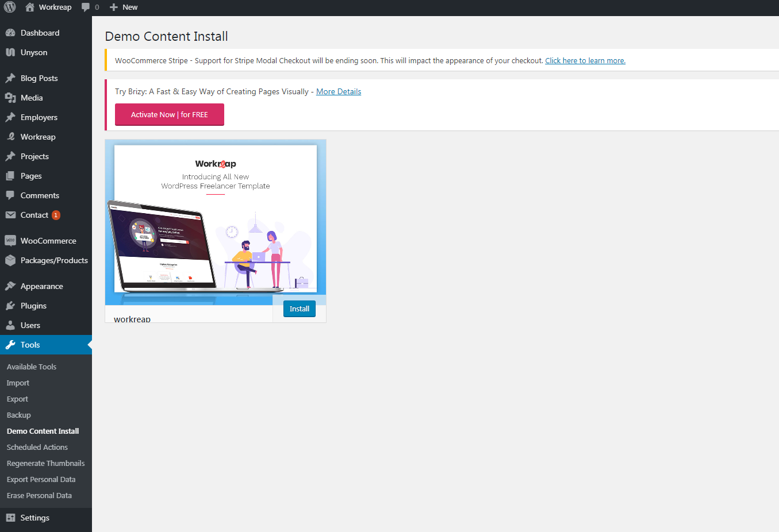Select the Import submenu item

tap(18, 383)
